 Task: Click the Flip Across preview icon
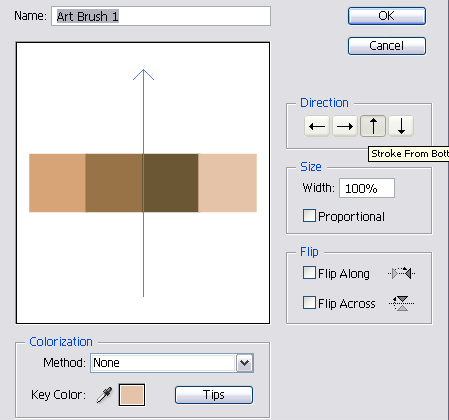tap(402, 303)
